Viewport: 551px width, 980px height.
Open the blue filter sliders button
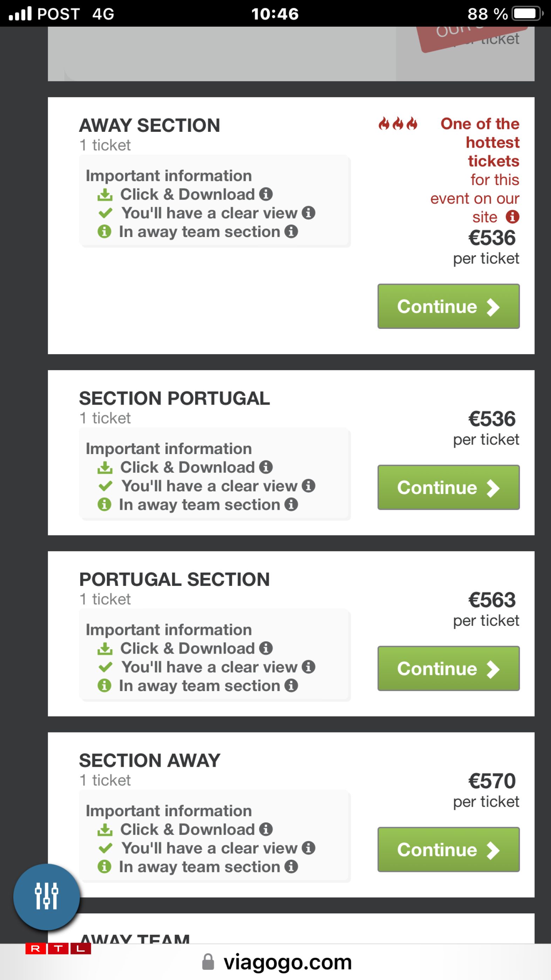coord(46,896)
